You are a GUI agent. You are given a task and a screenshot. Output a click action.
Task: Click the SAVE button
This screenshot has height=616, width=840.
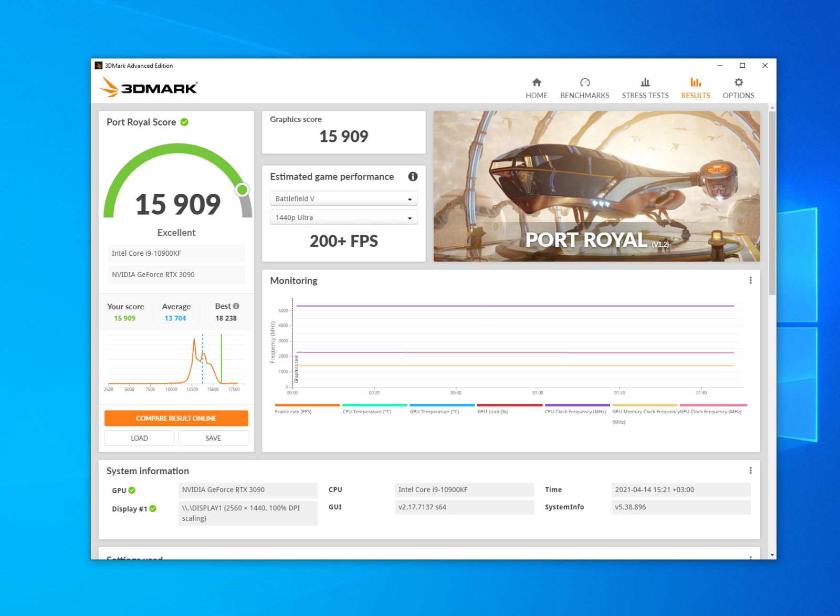213,438
